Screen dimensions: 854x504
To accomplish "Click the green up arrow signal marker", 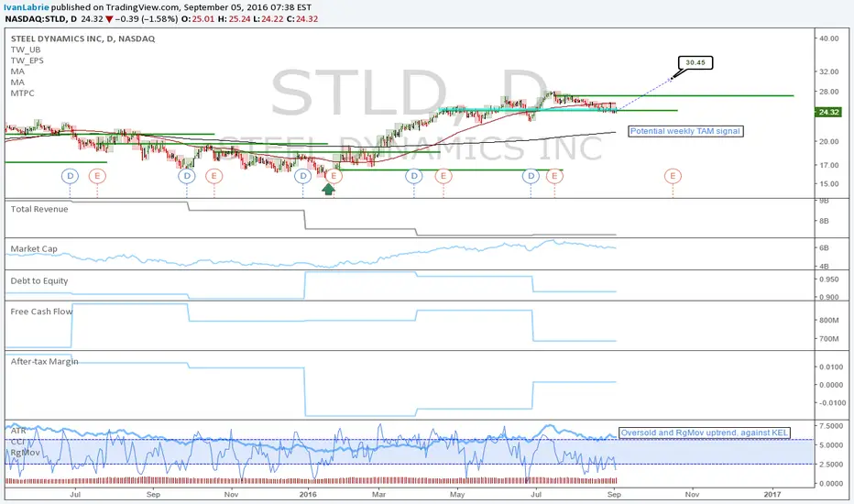I will tap(328, 189).
